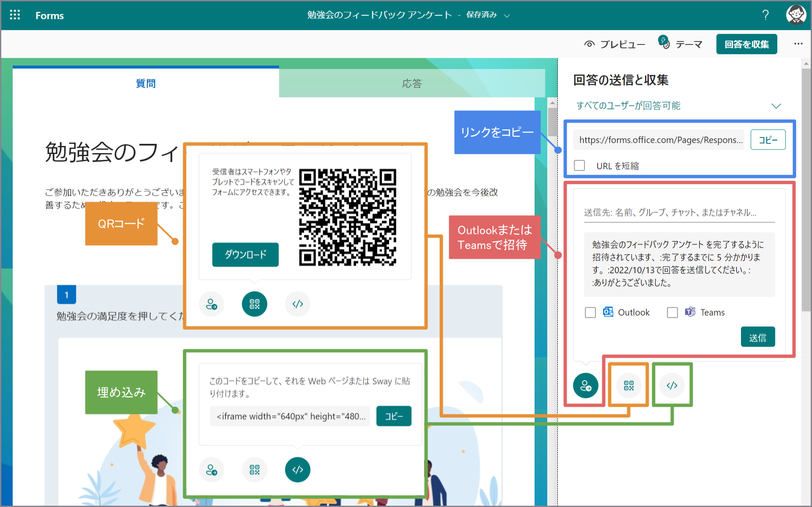Click active QR icon in the QR callout

(x=255, y=304)
